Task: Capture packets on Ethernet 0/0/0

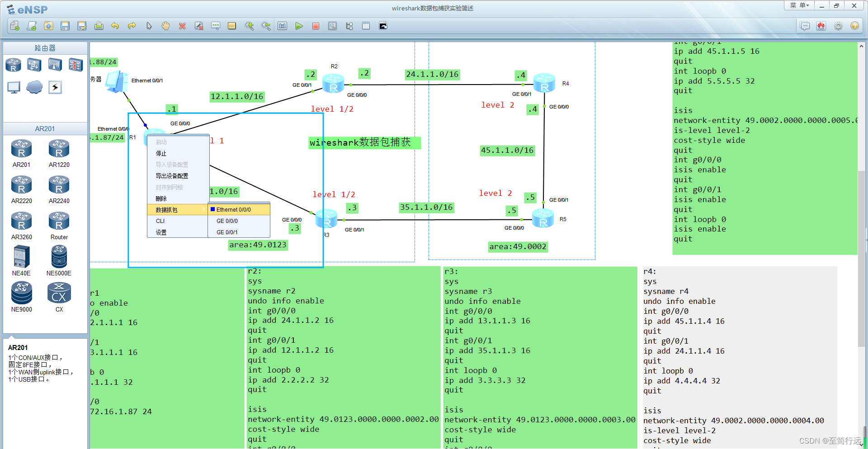Action: point(239,210)
